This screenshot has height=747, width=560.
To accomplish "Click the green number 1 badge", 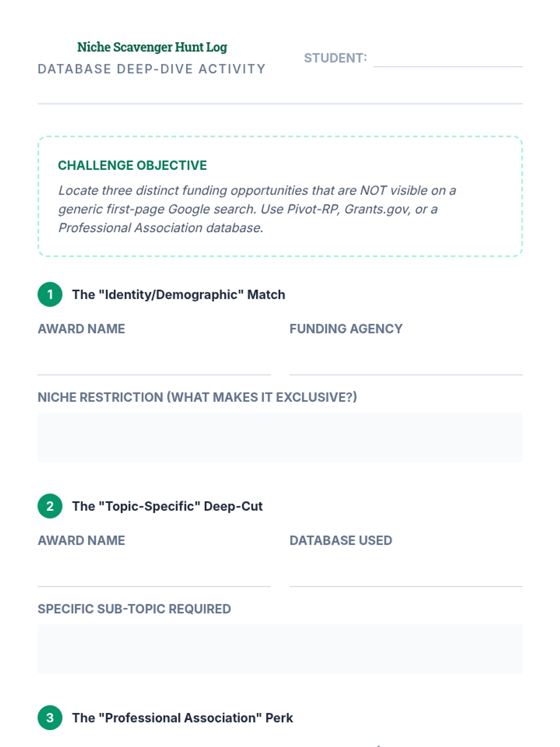I will click(x=50, y=295).
